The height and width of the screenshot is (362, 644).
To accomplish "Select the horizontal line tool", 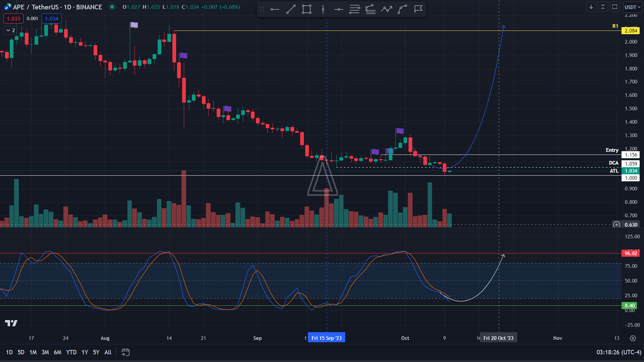I will click(339, 9).
